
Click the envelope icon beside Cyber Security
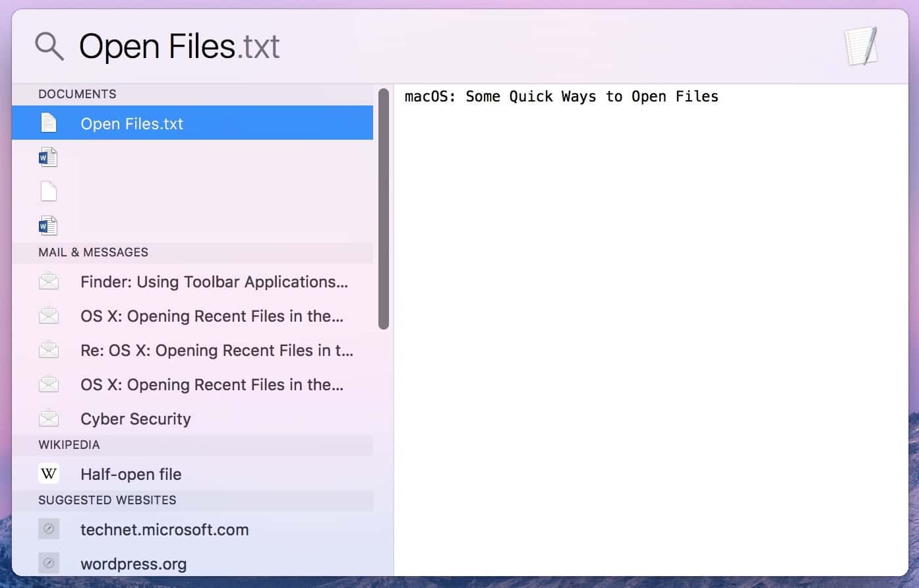pyautogui.click(x=49, y=419)
